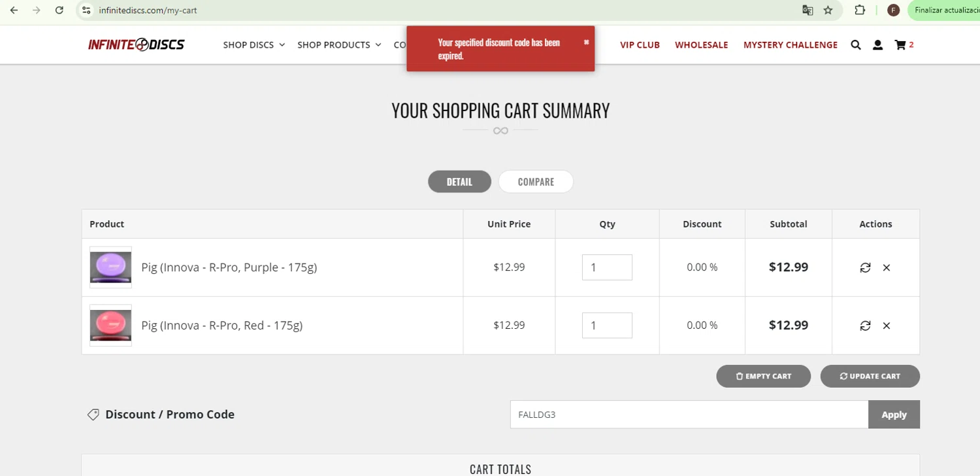
Task: Remove the purple Pig disc from cart
Action: point(887,267)
